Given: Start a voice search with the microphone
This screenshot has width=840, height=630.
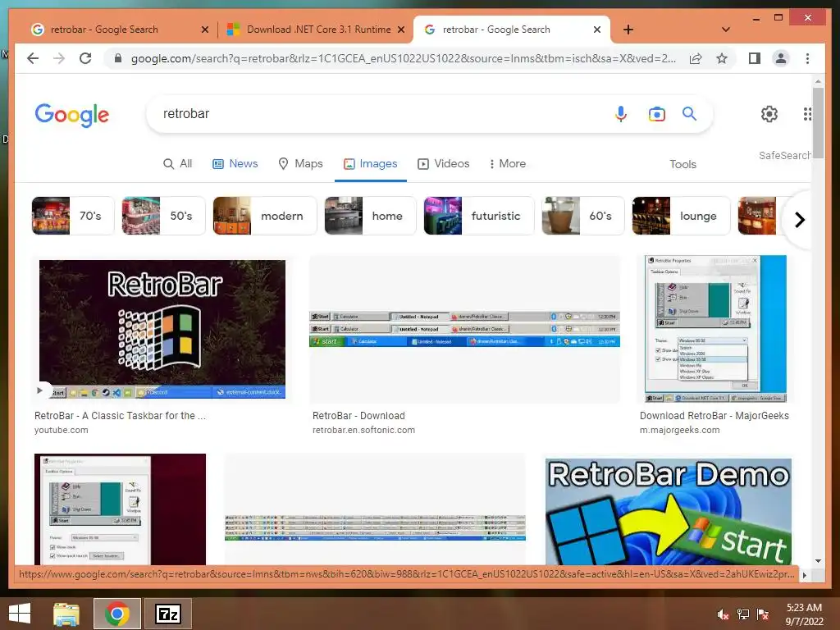Looking at the screenshot, I should [x=621, y=113].
